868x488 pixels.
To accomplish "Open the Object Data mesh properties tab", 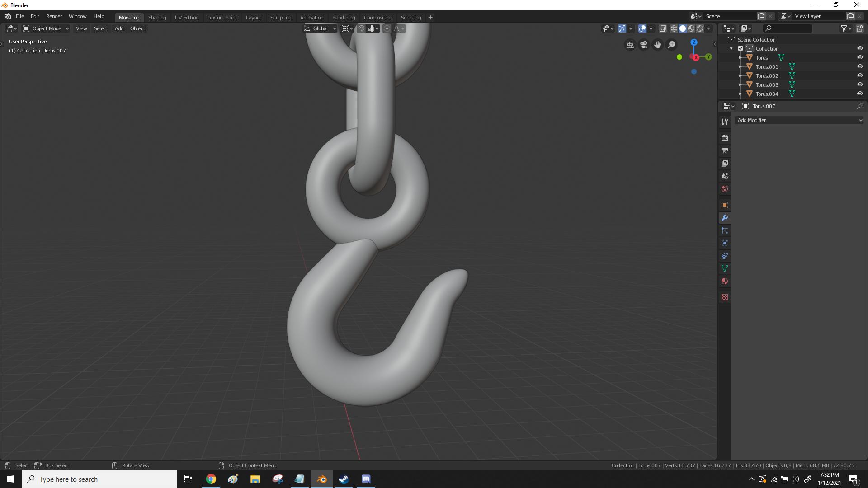I will 725,268.
